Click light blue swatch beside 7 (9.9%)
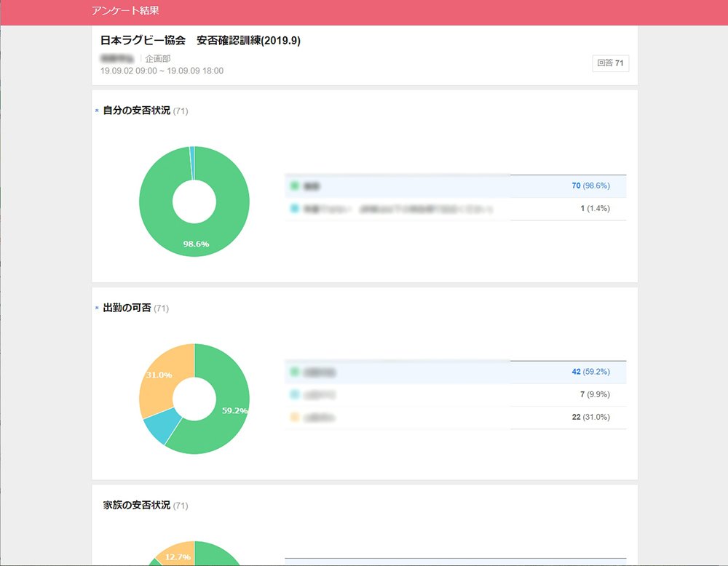 pos(294,394)
